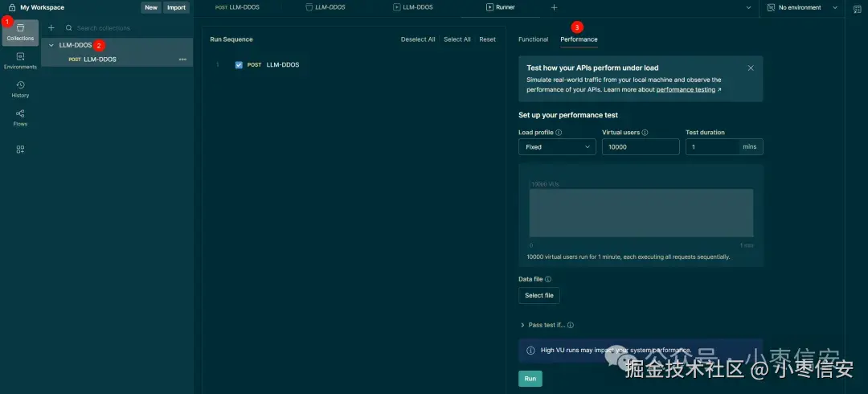Select the POST LLM-DDOS request tab
The width and height of the screenshot is (868, 394).
tap(237, 8)
